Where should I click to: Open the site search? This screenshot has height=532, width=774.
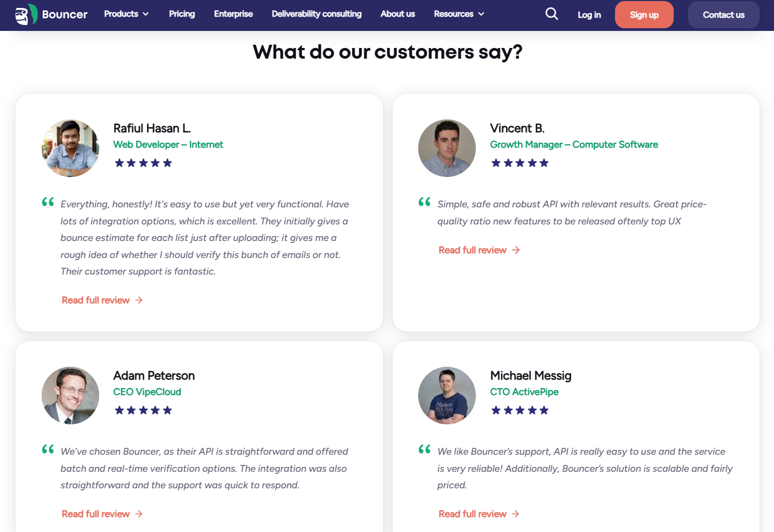coord(551,14)
